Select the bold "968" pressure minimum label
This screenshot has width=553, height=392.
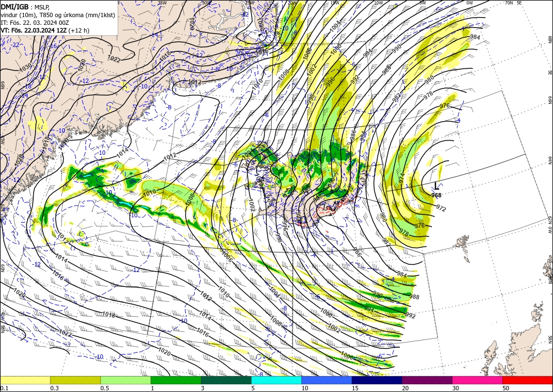436,195
